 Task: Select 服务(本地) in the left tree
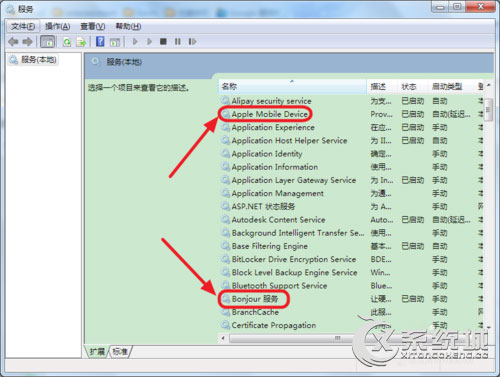[x=33, y=60]
